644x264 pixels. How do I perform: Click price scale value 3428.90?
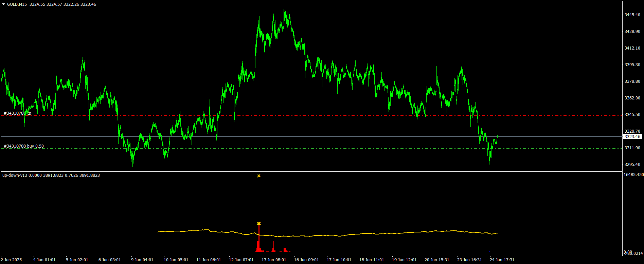click(632, 32)
